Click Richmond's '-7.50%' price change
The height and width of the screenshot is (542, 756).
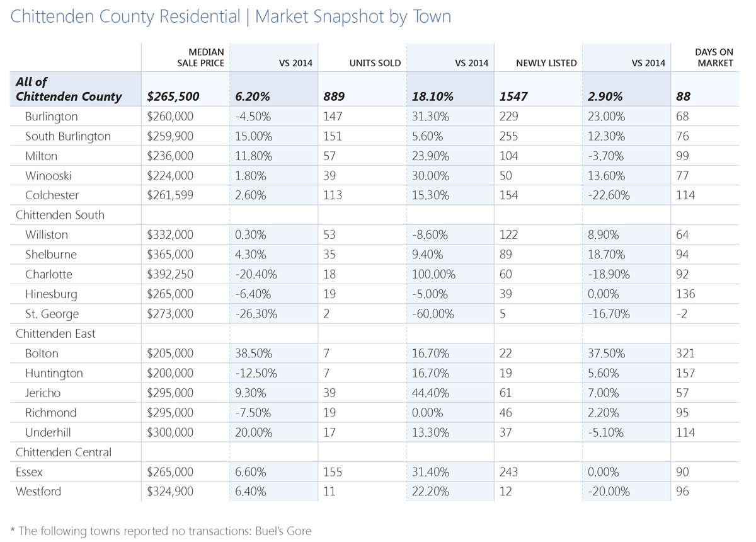tap(253, 413)
